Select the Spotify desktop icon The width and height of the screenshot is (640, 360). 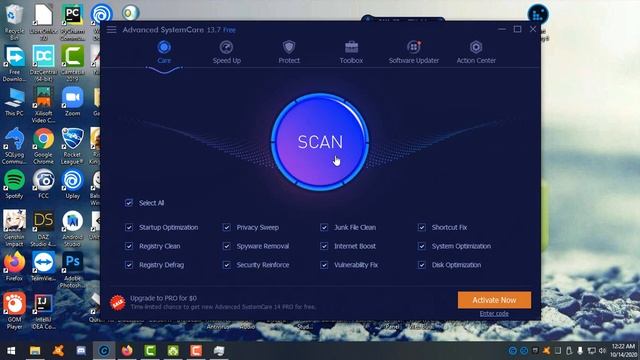[14, 184]
